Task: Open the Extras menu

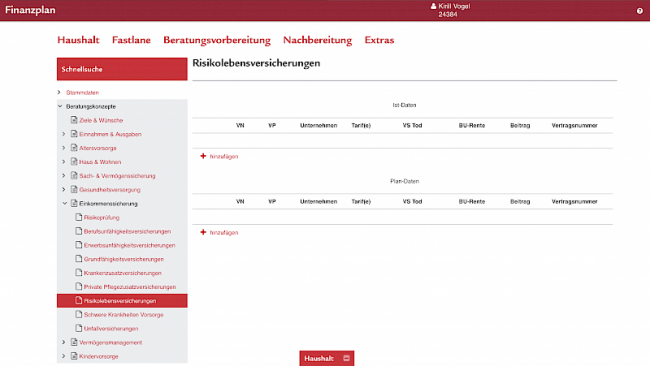Action: [379, 40]
